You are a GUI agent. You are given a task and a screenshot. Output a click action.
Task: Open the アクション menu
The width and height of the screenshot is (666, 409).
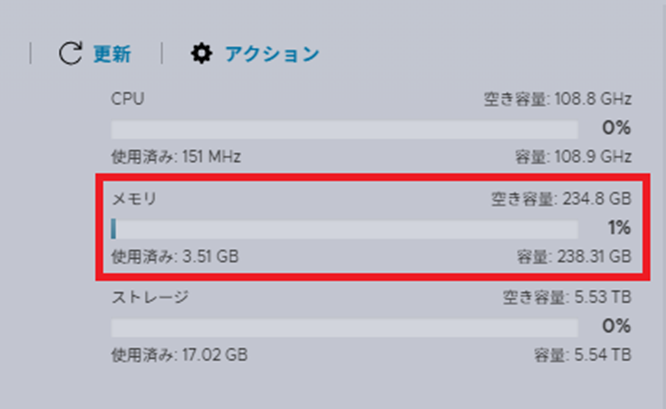pos(271,54)
